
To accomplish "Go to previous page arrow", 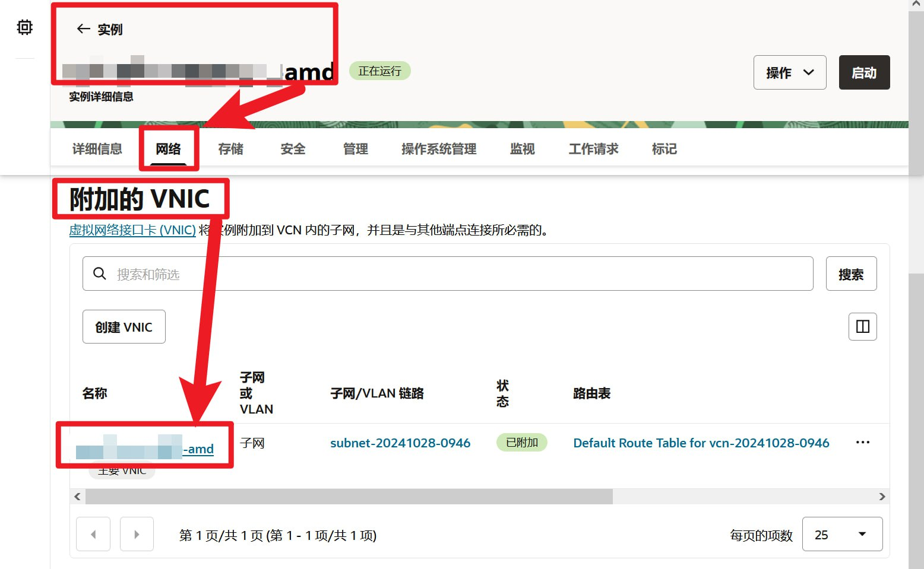I will (x=93, y=534).
